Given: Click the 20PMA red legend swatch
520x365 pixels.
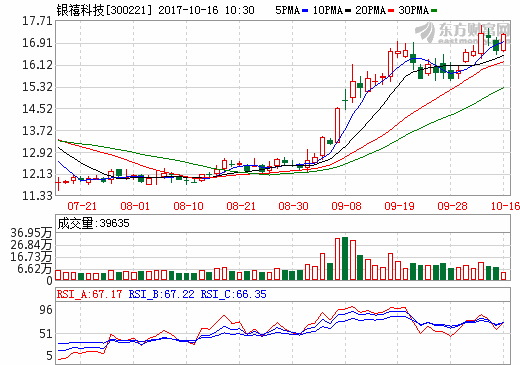Looking at the screenshot, I should pyautogui.click(x=391, y=11).
